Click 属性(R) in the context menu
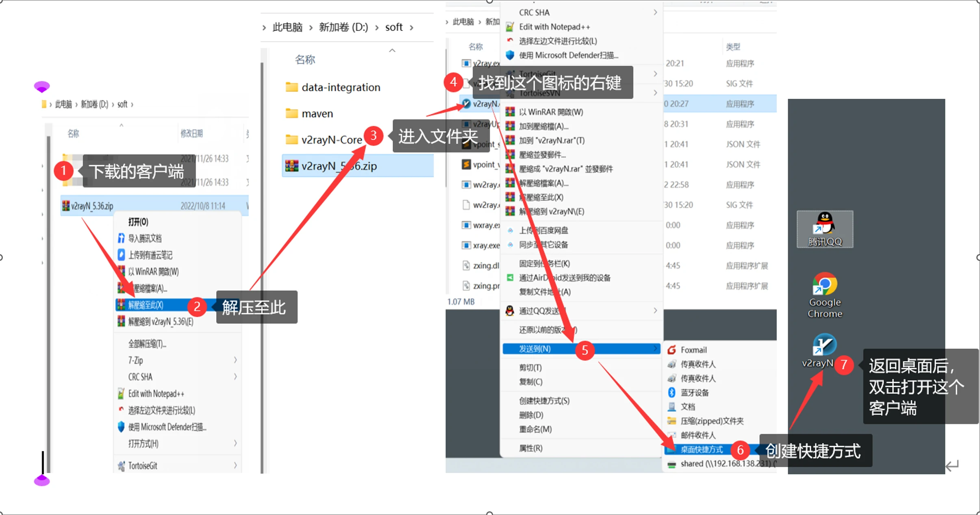Image resolution: width=980 pixels, height=515 pixels. pos(530,448)
